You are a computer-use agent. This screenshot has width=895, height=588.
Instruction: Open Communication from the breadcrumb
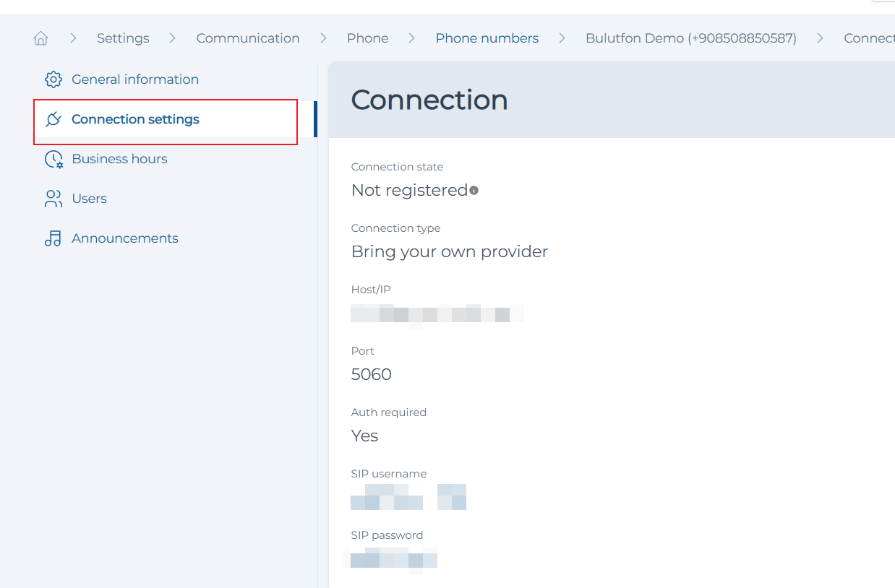click(248, 38)
